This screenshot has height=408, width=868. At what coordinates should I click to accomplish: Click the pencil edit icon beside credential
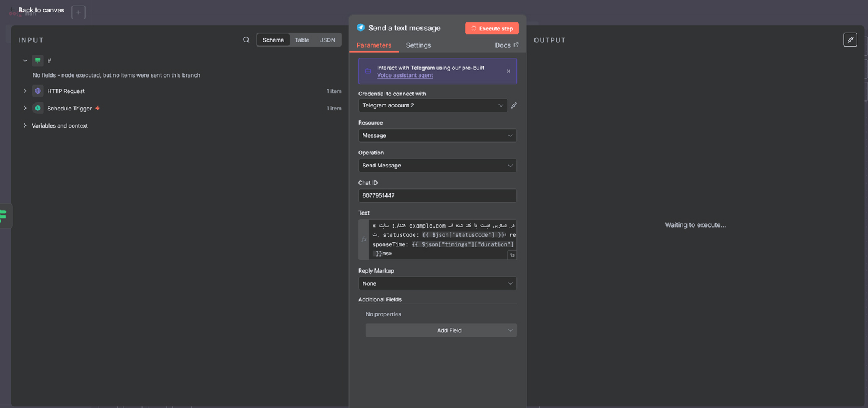tap(513, 105)
